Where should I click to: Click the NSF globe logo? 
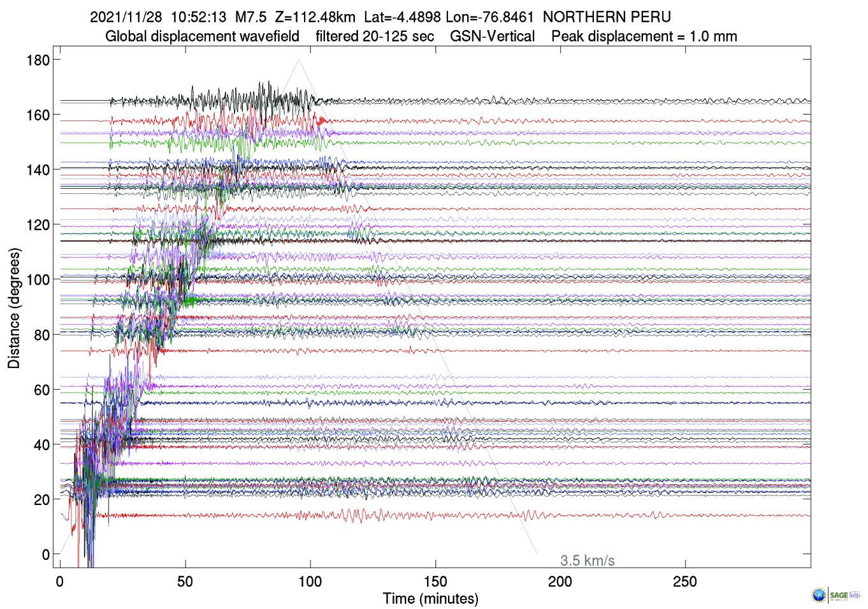click(818, 595)
